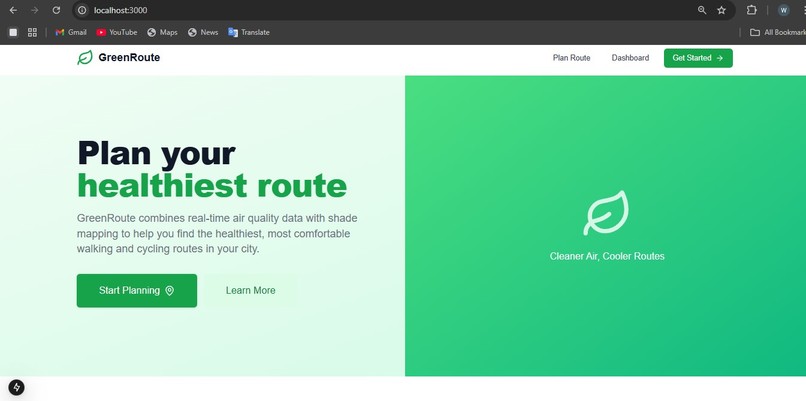Go to Dashboard in the navbar

click(630, 58)
